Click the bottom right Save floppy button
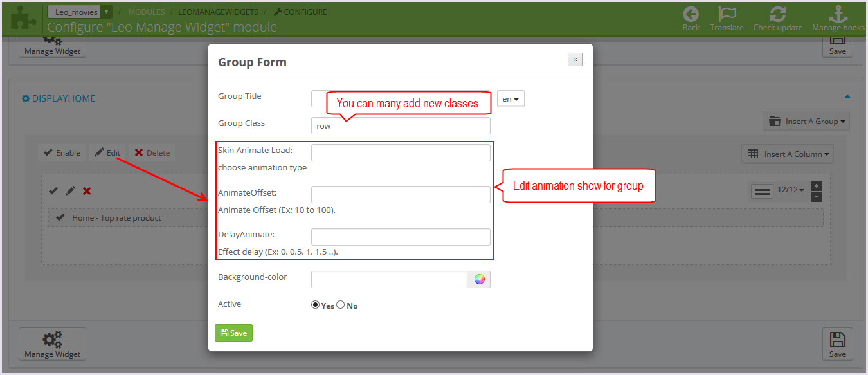The height and width of the screenshot is (375, 868). click(838, 344)
